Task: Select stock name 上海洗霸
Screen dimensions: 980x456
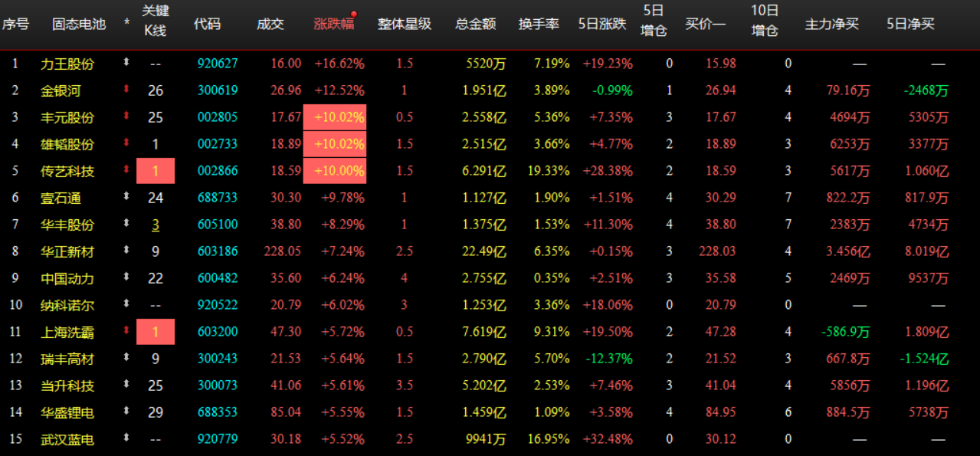Action: (x=67, y=332)
